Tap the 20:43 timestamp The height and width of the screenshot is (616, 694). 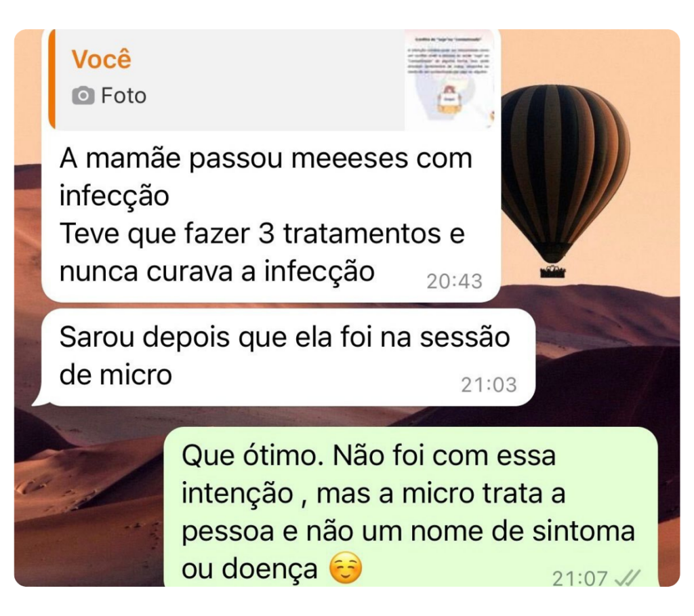pos(454,281)
